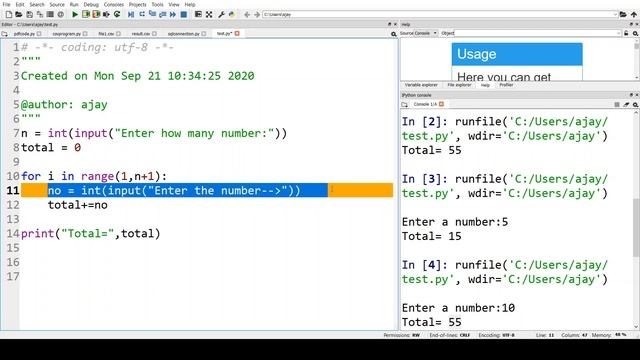
Task: Switch to the Variable explorer tab
Action: [x=421, y=85]
